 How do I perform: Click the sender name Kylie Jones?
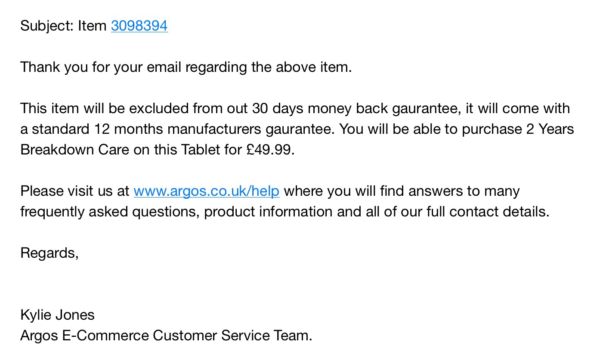pyautogui.click(x=57, y=315)
